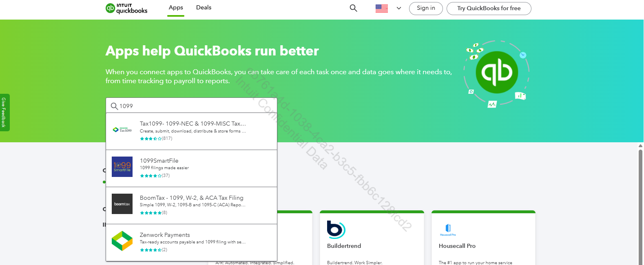Click 'Simple 1099, W-2, 1095-B' description
This screenshot has height=265, width=644.
click(193, 205)
